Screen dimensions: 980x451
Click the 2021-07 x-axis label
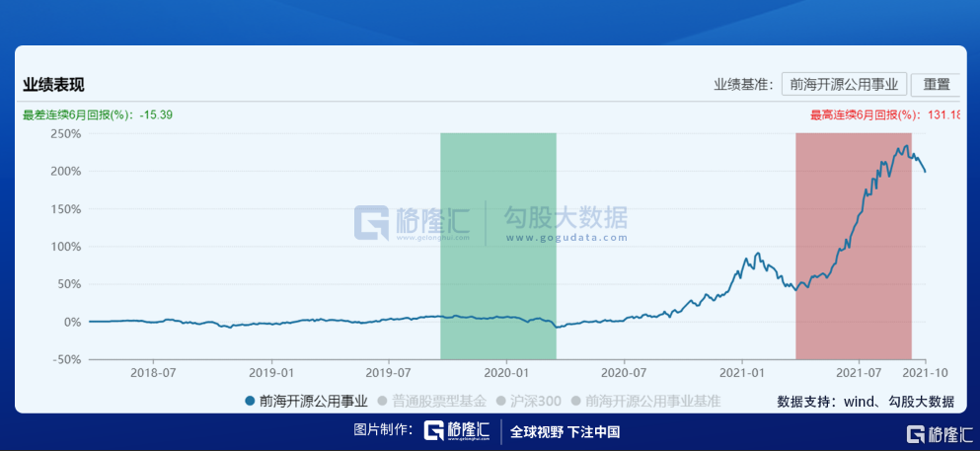click(859, 373)
